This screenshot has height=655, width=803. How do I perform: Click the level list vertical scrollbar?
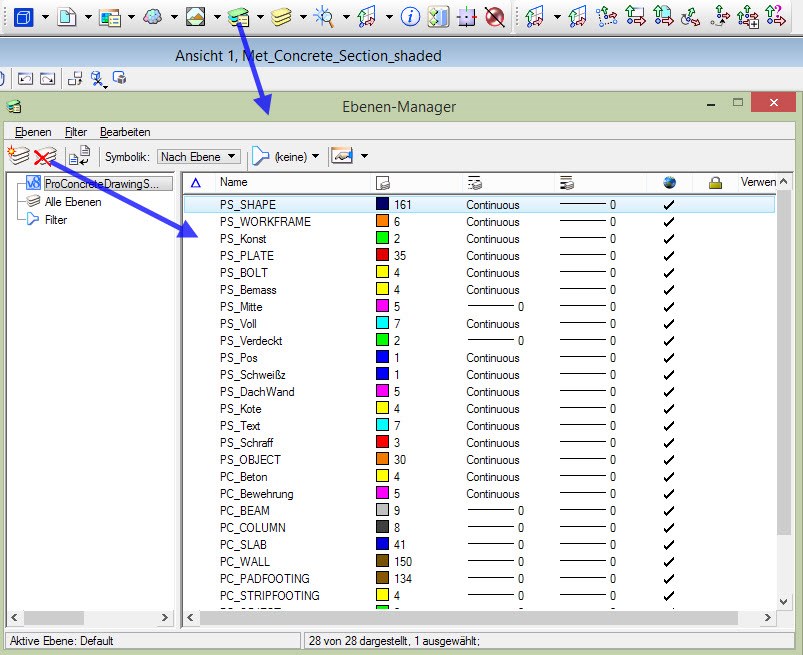click(784, 363)
